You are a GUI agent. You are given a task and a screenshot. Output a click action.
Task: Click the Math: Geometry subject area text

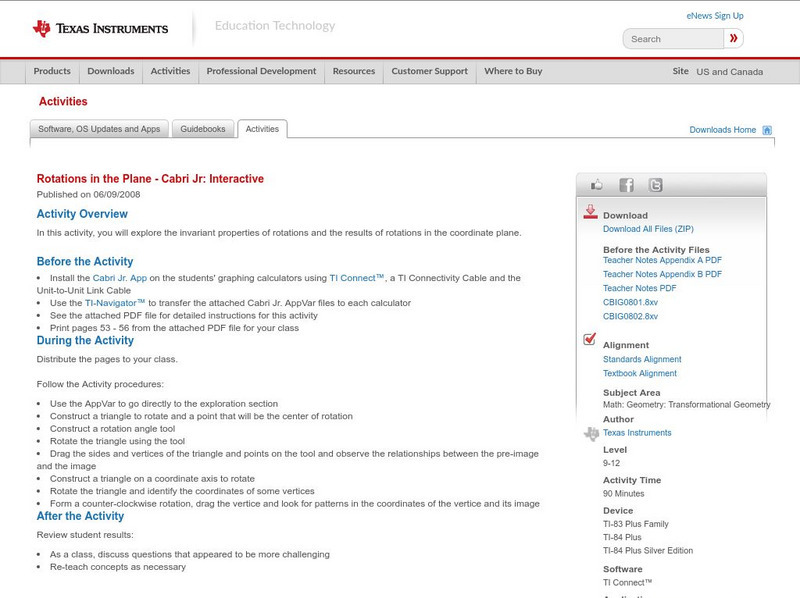(x=686, y=405)
